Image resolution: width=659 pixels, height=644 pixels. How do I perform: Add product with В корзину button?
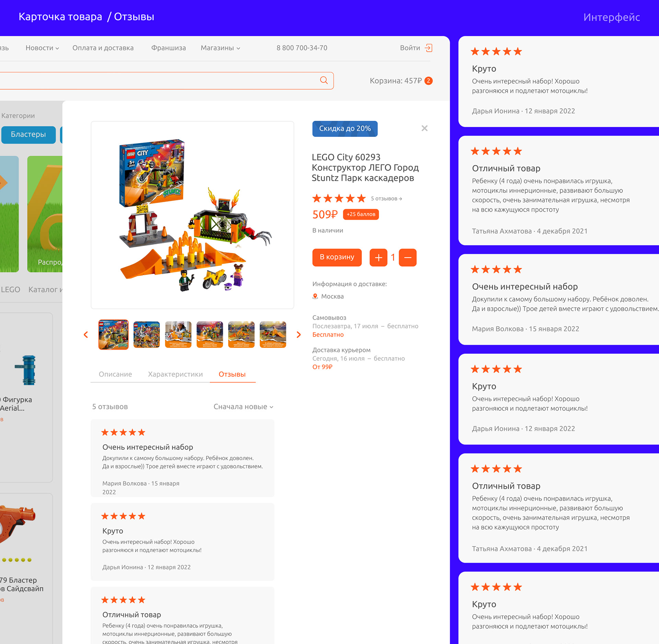pyautogui.click(x=337, y=257)
